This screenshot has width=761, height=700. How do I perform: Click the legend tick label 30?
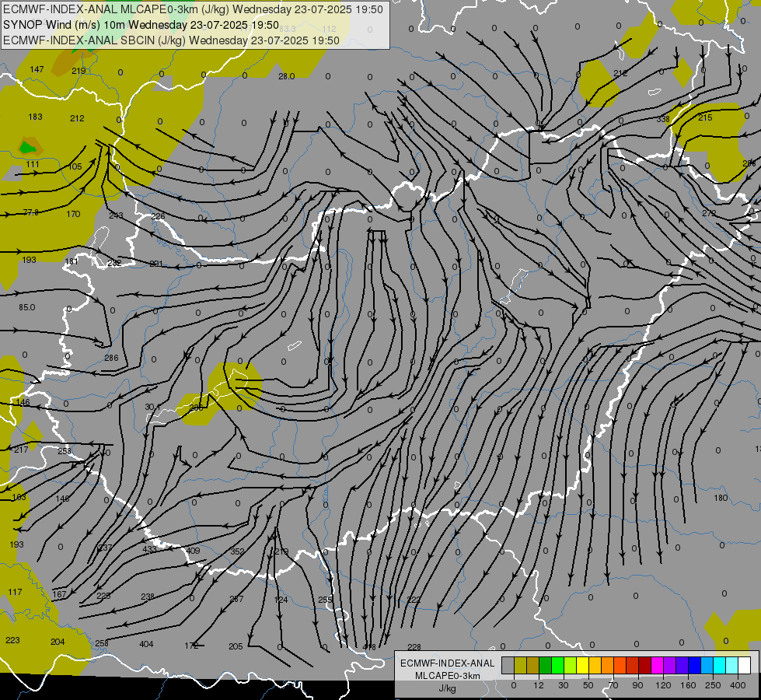pos(563,685)
